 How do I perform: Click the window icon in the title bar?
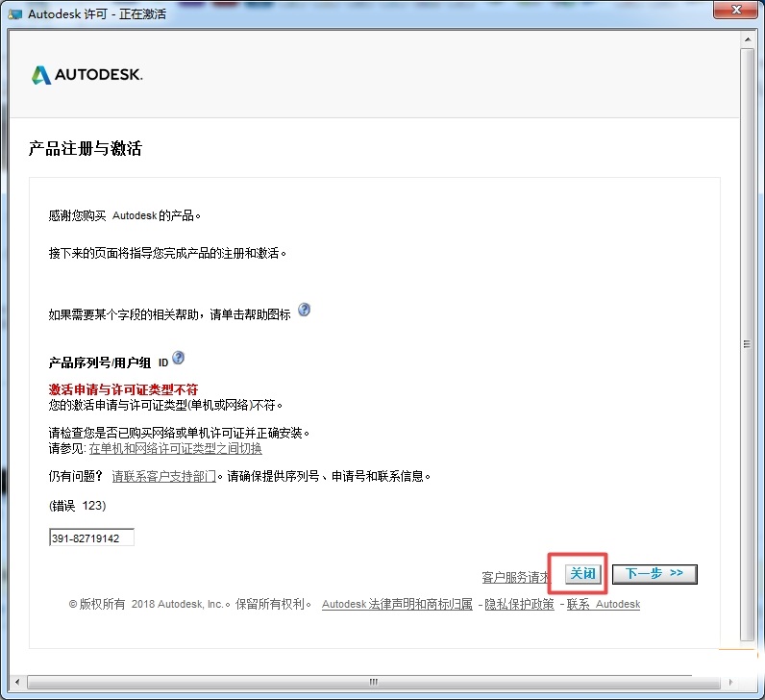[x=15, y=14]
